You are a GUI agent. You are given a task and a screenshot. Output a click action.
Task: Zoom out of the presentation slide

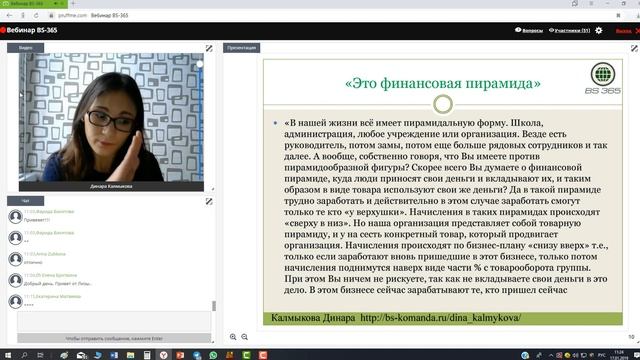click(x=244, y=337)
